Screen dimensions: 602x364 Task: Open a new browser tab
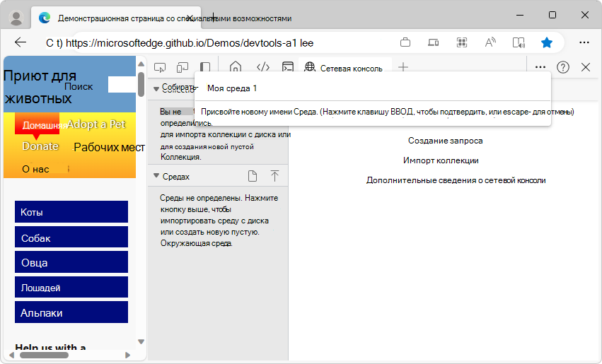[214, 17]
